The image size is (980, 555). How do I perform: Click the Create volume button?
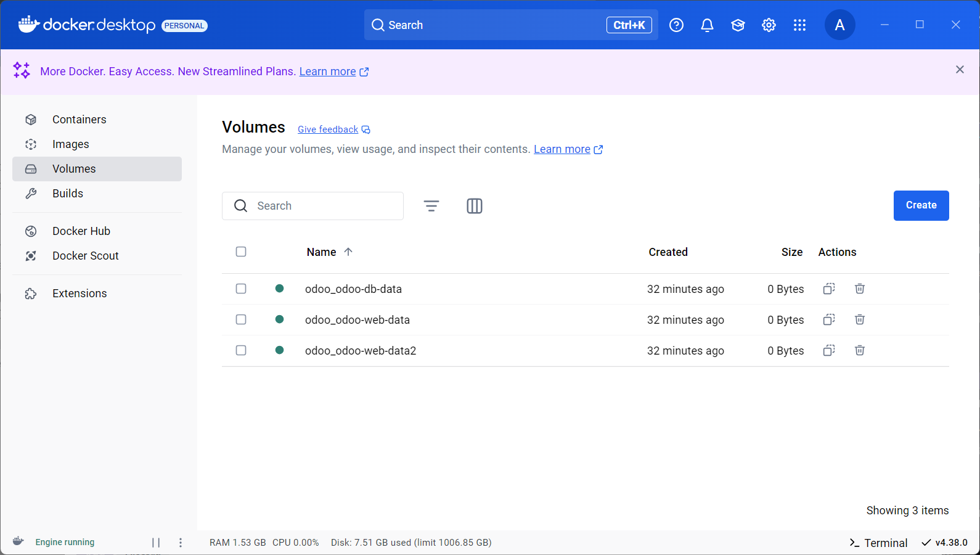tap(921, 205)
